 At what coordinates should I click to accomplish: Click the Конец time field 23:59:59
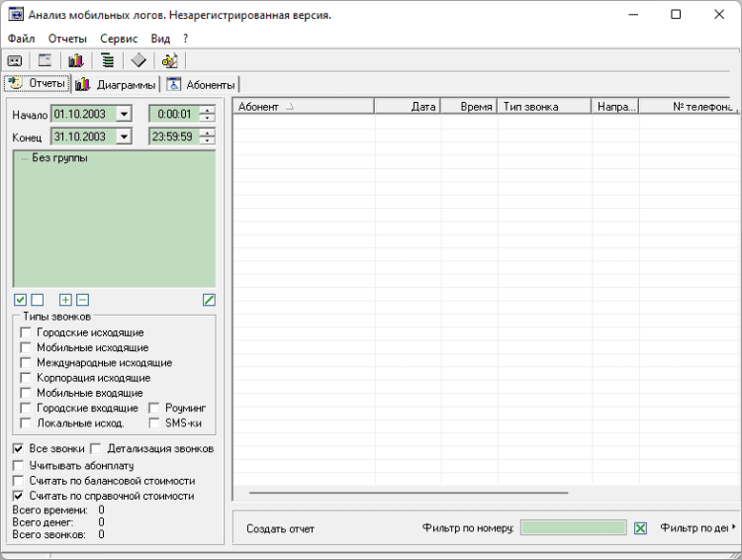tap(174, 137)
